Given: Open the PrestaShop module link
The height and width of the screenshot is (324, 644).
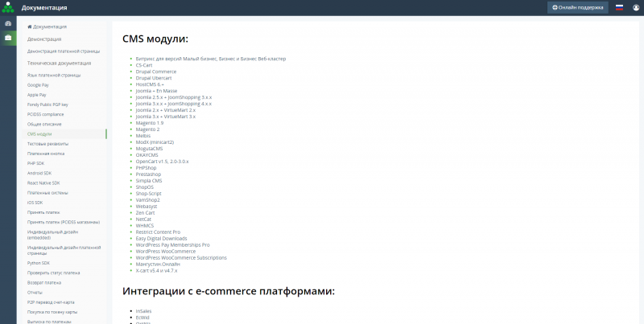Looking at the screenshot, I should [148, 174].
